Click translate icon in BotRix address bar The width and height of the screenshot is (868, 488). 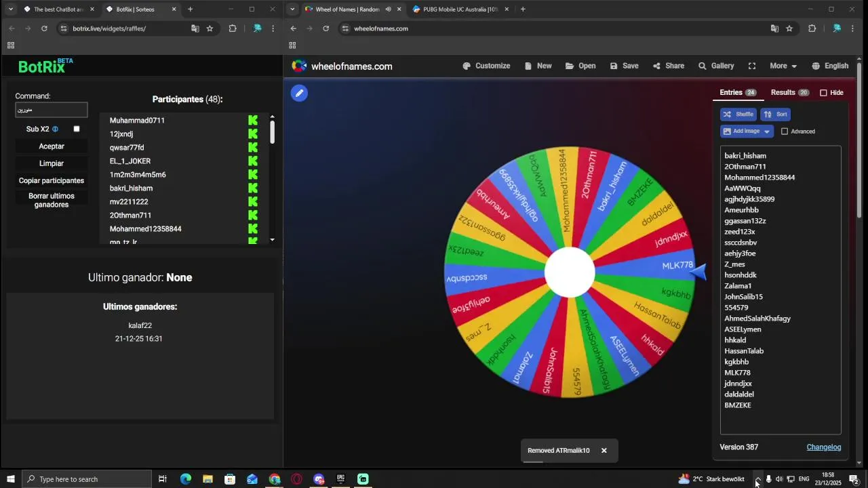195,28
